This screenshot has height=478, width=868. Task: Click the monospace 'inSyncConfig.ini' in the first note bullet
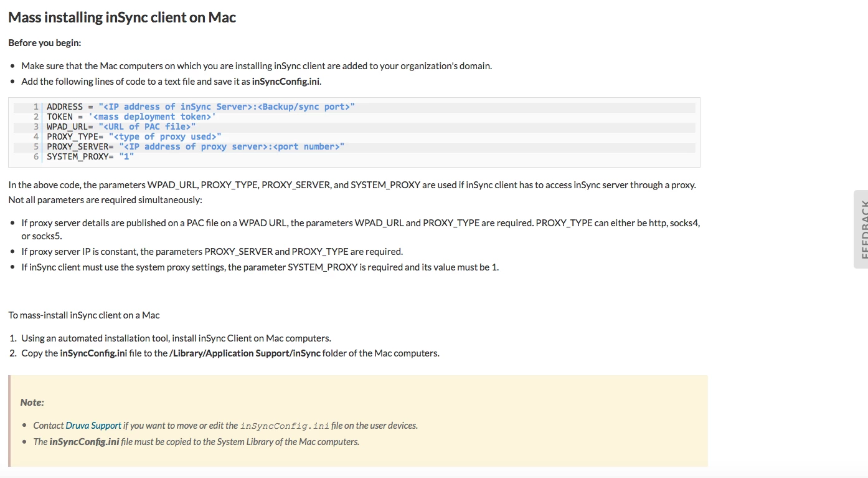pos(285,426)
